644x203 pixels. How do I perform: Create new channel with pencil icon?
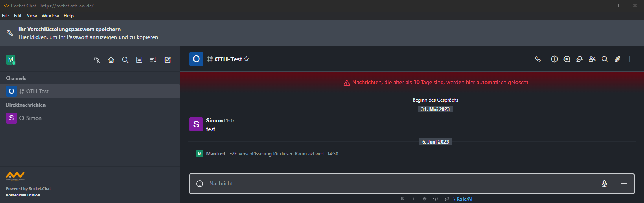pos(167,60)
